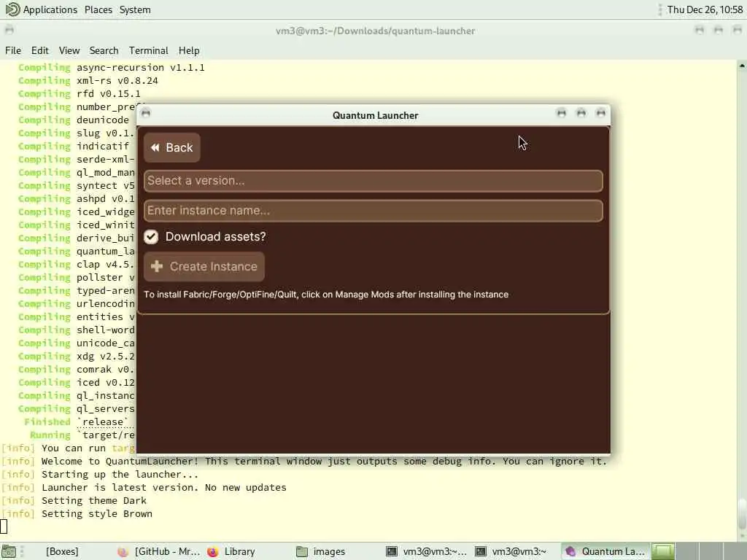Image resolution: width=747 pixels, height=560 pixels.
Task: Open the File menu in terminal
Action: pyautogui.click(x=13, y=50)
